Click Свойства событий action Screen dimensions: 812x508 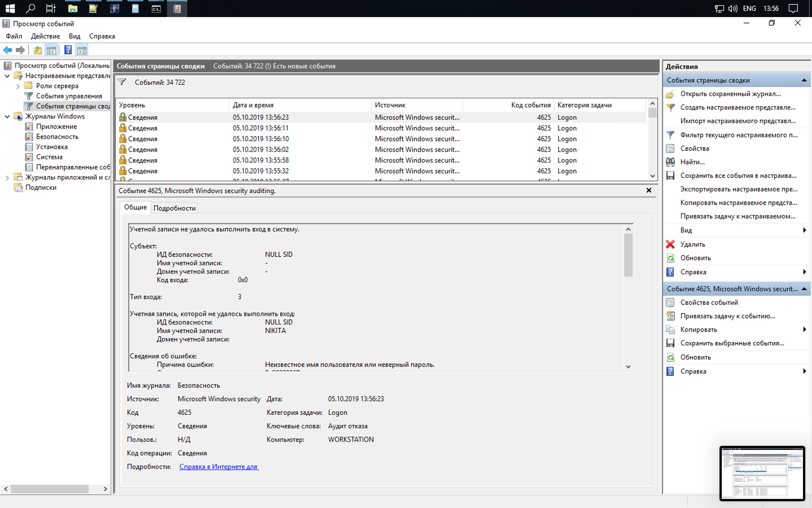click(709, 302)
